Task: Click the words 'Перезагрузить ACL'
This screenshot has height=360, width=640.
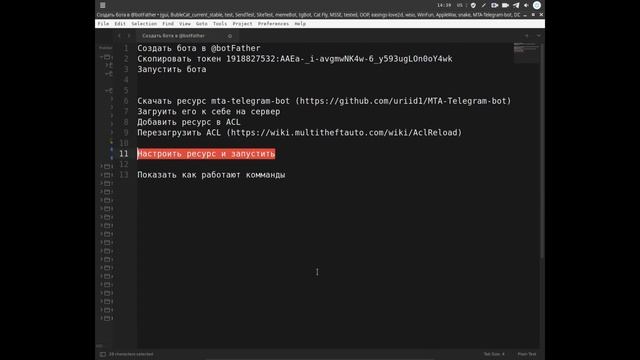Action: (179, 133)
